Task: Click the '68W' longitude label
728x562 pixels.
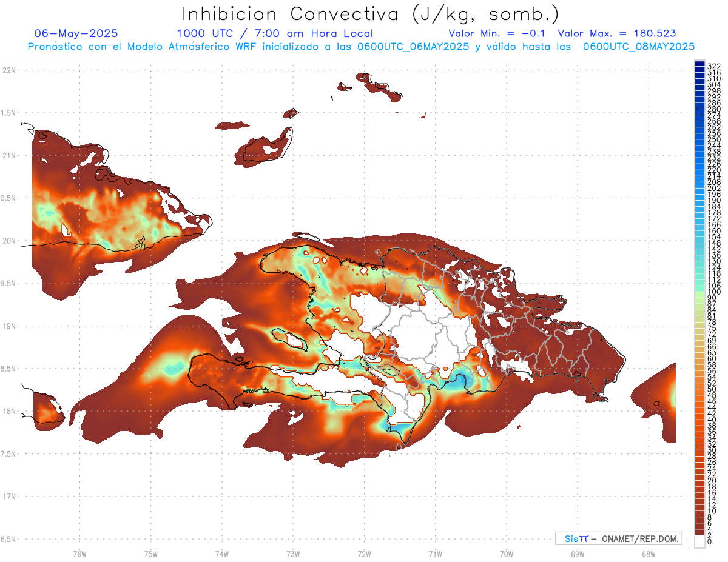Action: (x=648, y=554)
